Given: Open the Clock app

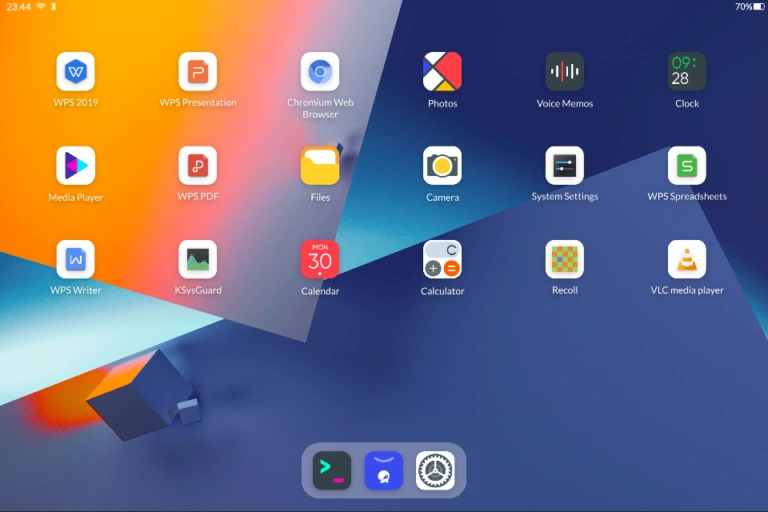Looking at the screenshot, I should tap(687, 72).
